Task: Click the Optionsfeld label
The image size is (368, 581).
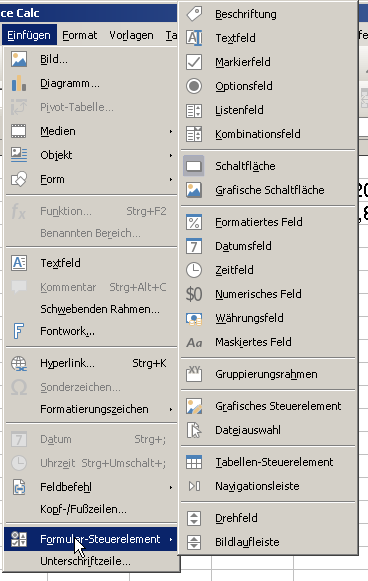Action: (x=244, y=86)
